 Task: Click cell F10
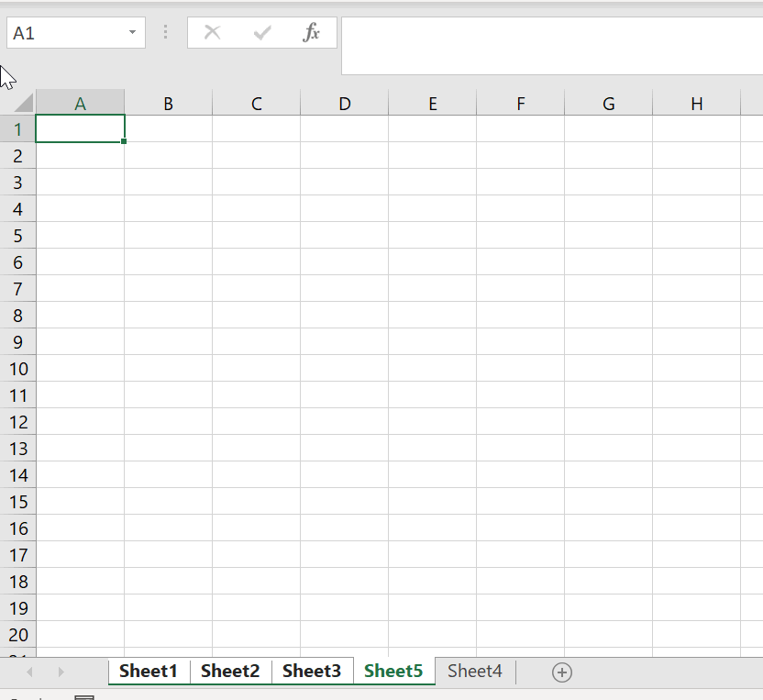pos(521,369)
